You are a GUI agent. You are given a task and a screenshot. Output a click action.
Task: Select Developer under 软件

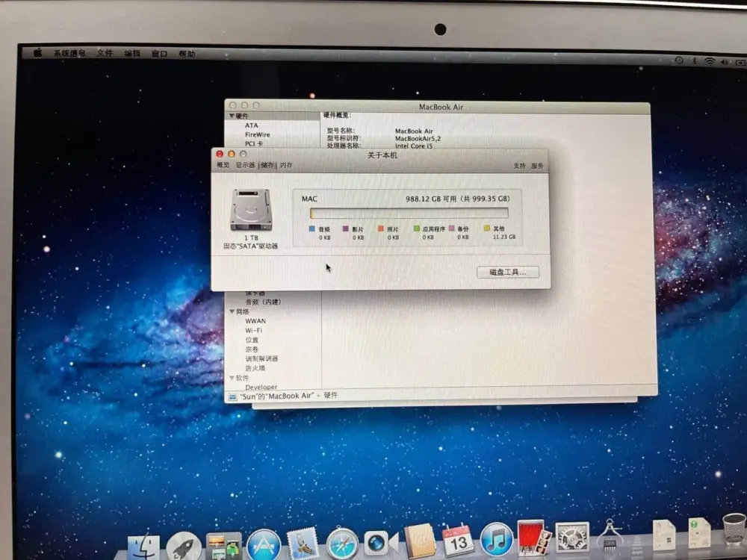pos(261,387)
